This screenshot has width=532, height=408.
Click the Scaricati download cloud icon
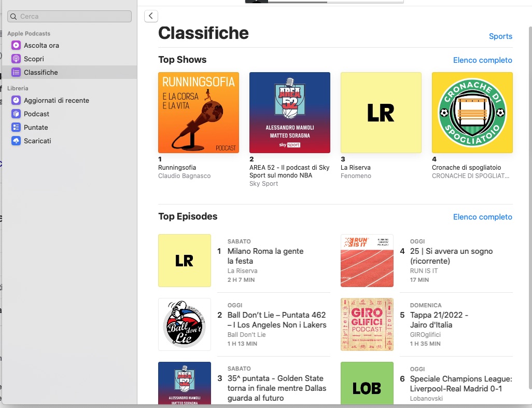point(16,141)
